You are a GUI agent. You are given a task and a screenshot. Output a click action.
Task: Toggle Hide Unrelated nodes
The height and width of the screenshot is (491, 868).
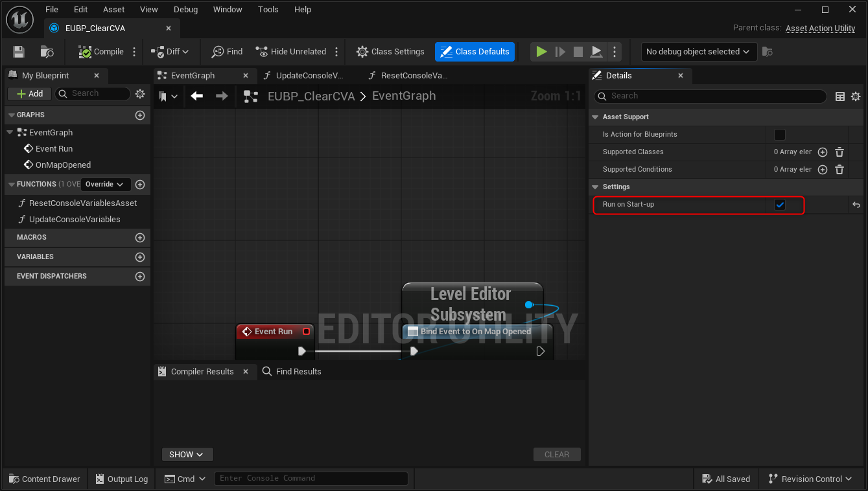(x=291, y=52)
